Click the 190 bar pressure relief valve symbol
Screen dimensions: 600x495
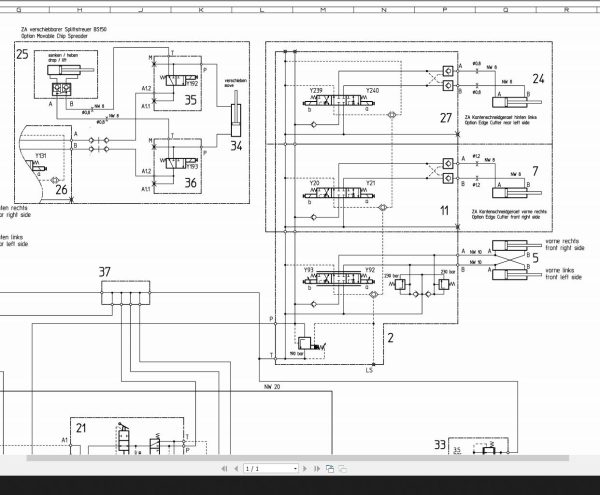[311, 342]
